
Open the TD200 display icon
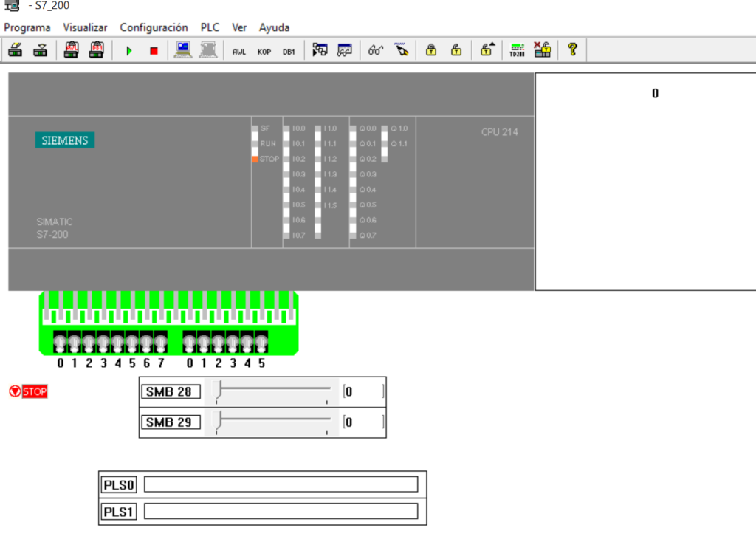click(x=517, y=50)
